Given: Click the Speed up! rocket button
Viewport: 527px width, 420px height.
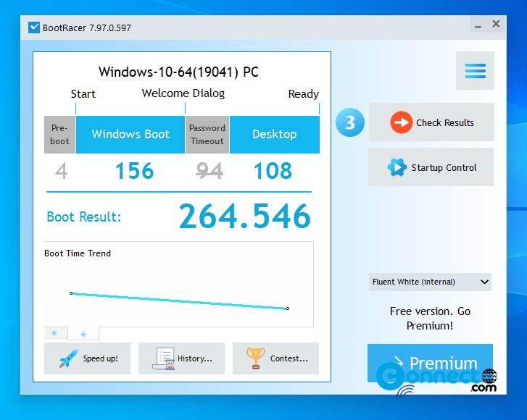Looking at the screenshot, I should (x=87, y=358).
